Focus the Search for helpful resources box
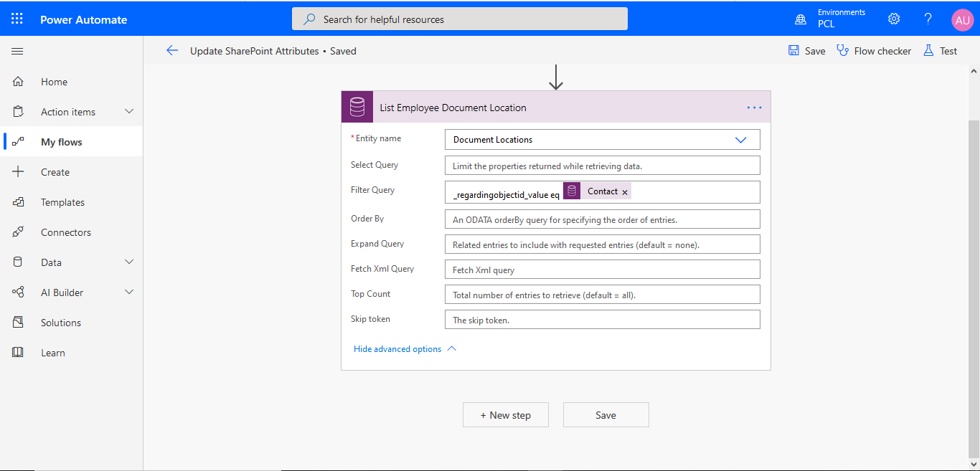 [x=460, y=19]
